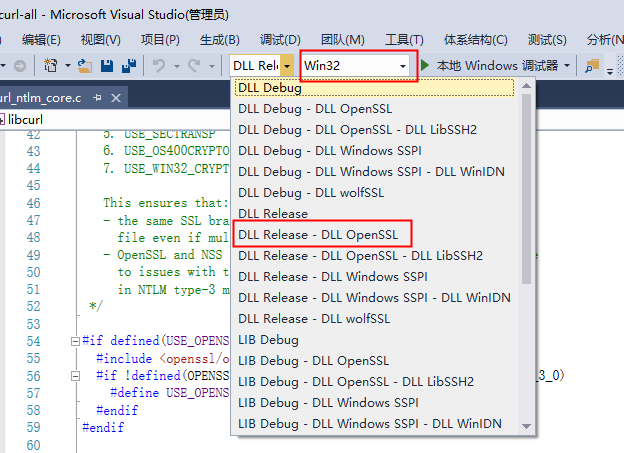Open the 测试(S) menu

click(547, 40)
